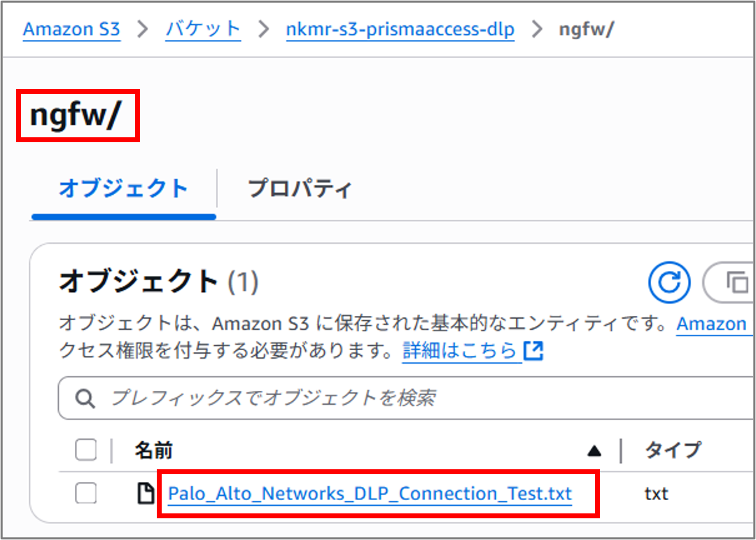Viewport: 756px width, 540px height.
Task: Go to Amazon S3 breadcrumb link
Action: coord(71,29)
